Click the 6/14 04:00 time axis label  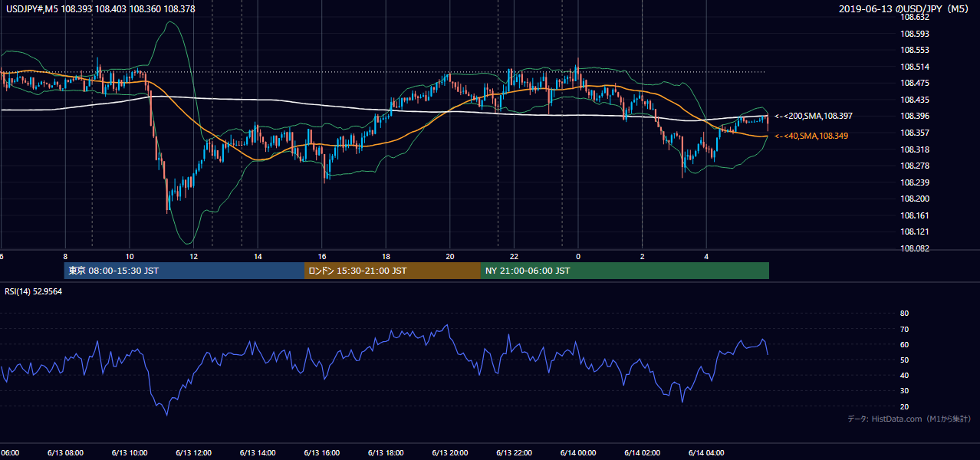pyautogui.click(x=706, y=452)
